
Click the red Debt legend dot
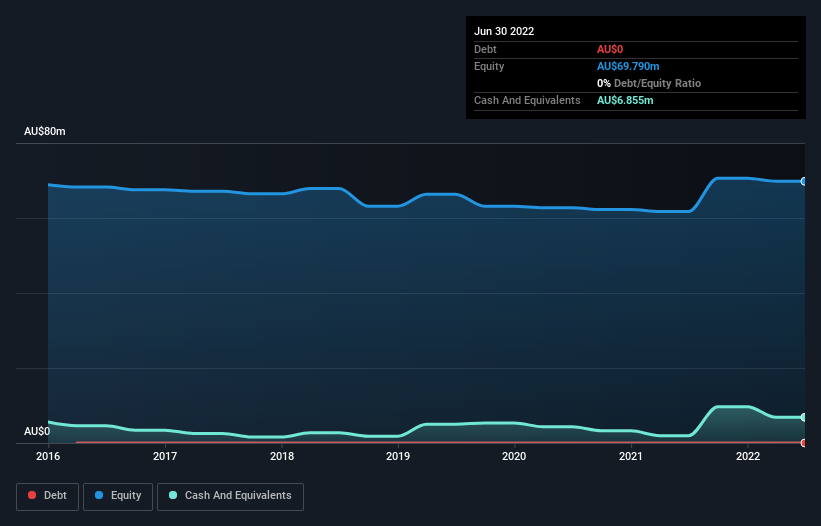(32, 495)
